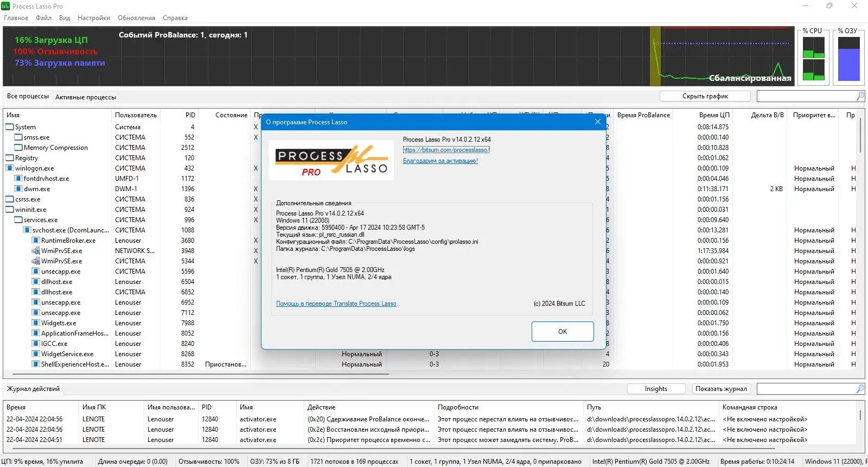The width and height of the screenshot is (868, 467).
Task: Click the Process Lasso app icon in title bar
Action: click(x=5, y=6)
